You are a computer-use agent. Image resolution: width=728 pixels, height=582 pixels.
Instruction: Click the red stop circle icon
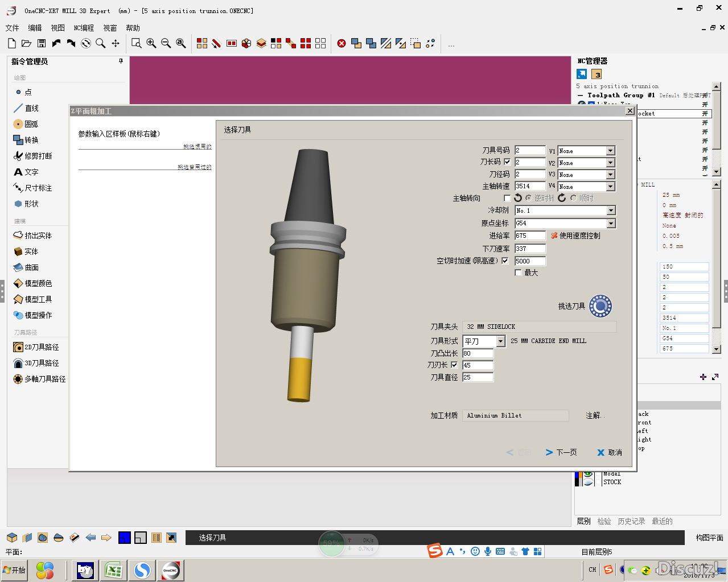coord(342,43)
